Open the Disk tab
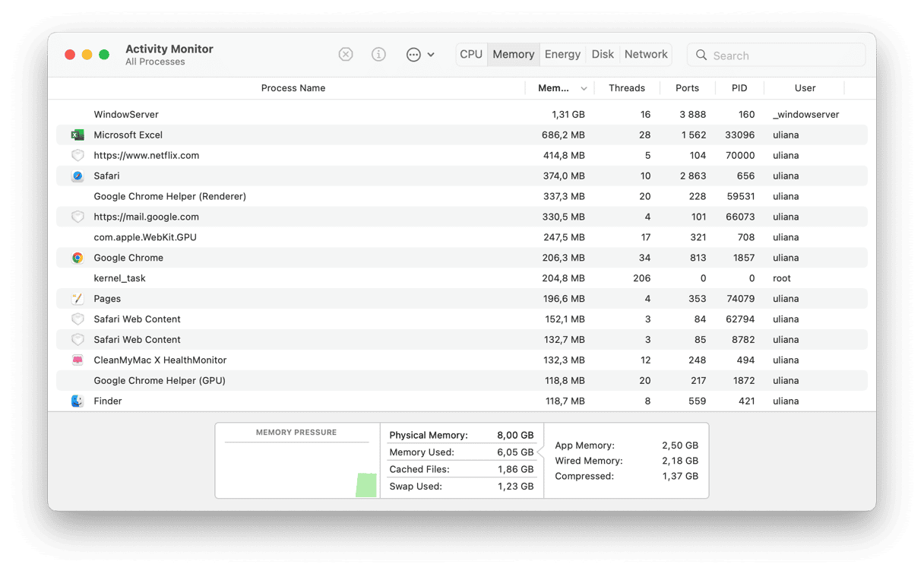Screen dimensions: 924x574 coord(603,55)
